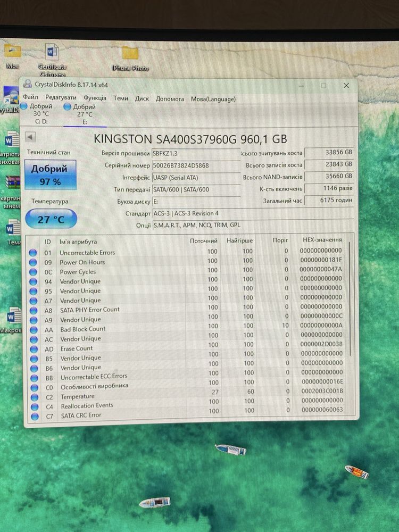Click the status circle for attribute 95

pyautogui.click(x=33, y=291)
